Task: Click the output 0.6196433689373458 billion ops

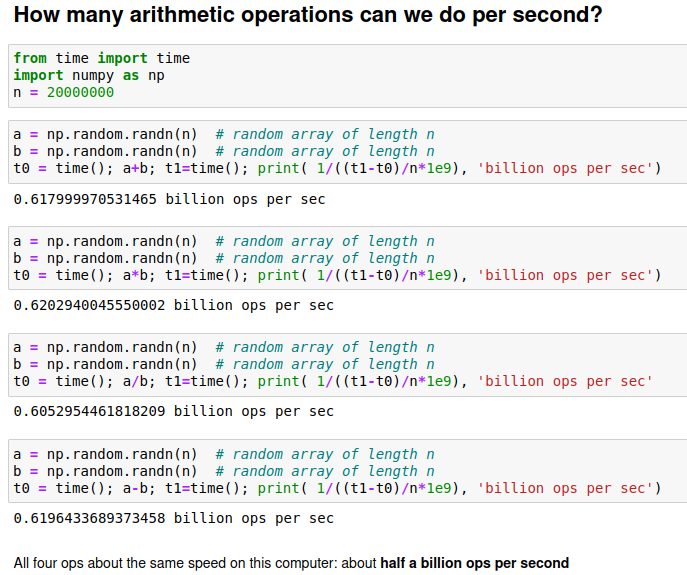Action: (x=173, y=518)
